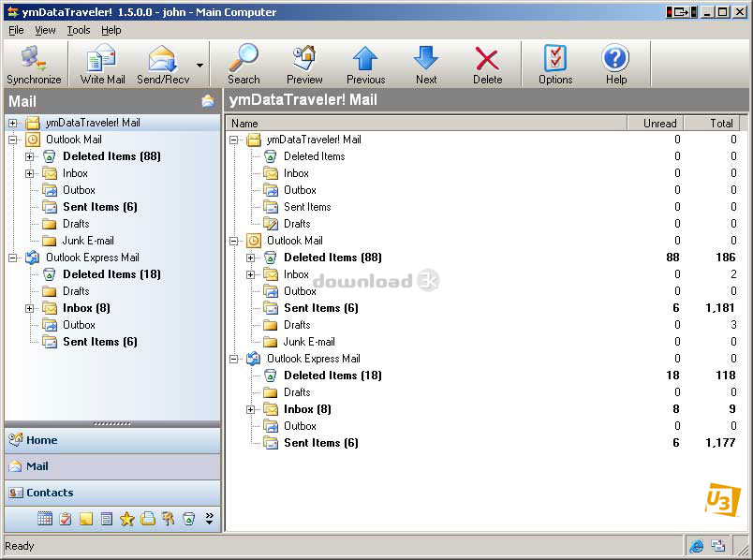Expand Deleted Items (88) in left tree
753x560 pixels.
pyautogui.click(x=30, y=156)
